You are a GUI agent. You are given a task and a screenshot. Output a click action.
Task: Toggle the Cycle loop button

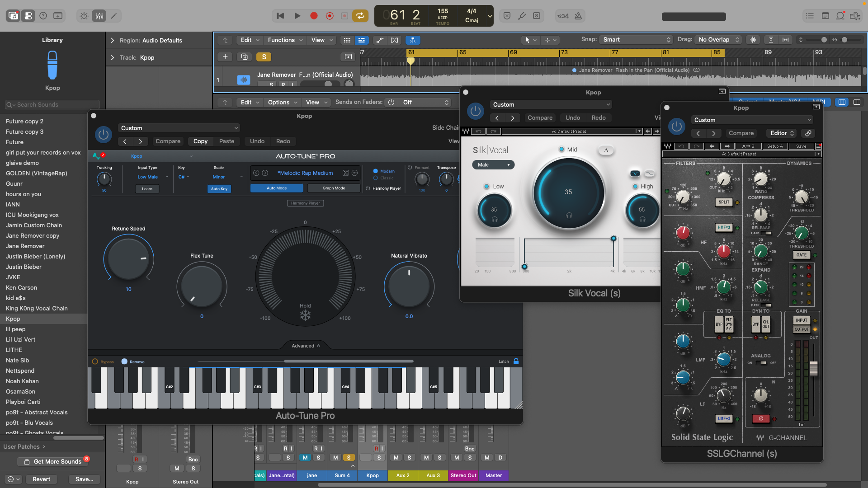pyautogui.click(x=360, y=16)
